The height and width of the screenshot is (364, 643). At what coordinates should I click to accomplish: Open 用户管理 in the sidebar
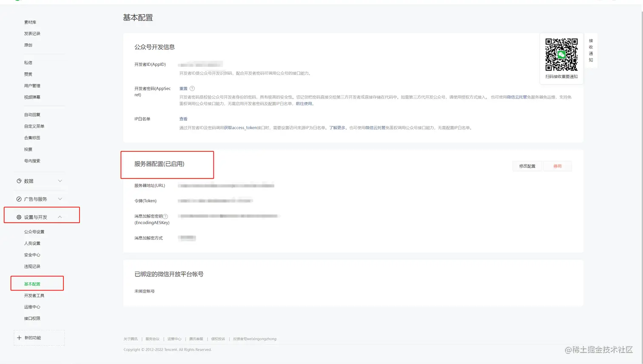coord(32,86)
